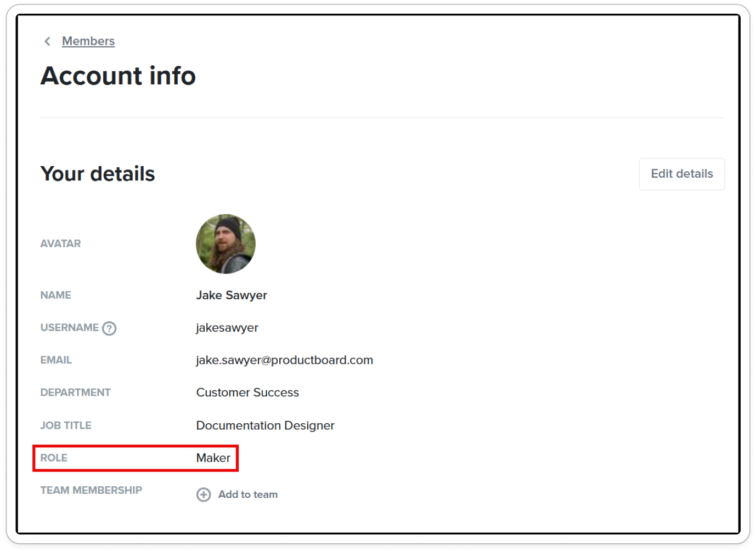Open the help icon next to USERNAME
Viewport: 756px width, 552px height.
110,328
